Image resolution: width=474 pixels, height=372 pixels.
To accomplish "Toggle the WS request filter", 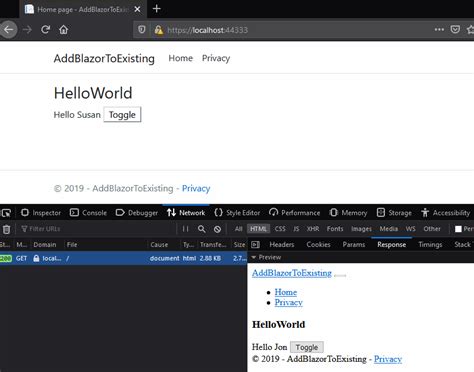I will pos(410,229).
